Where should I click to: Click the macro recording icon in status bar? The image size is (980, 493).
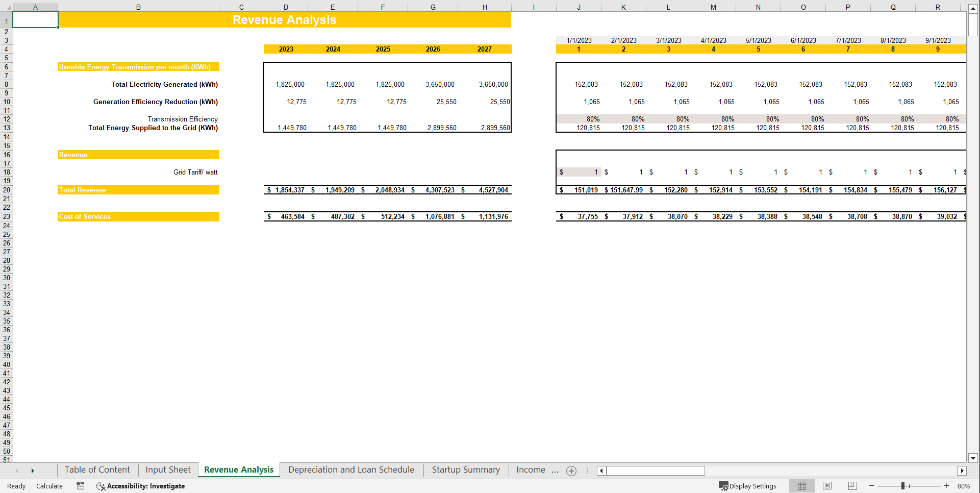80,486
